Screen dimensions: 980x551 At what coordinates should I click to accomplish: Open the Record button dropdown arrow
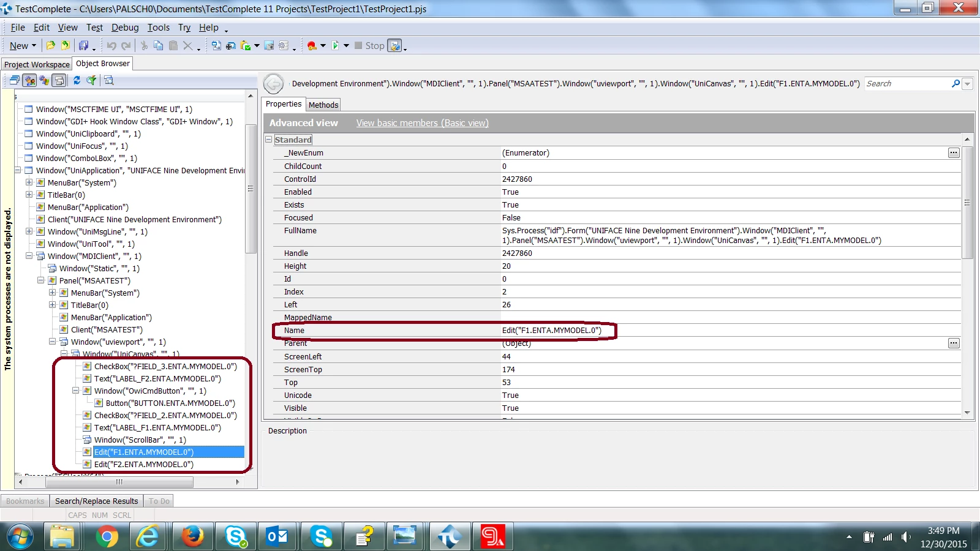tap(323, 45)
